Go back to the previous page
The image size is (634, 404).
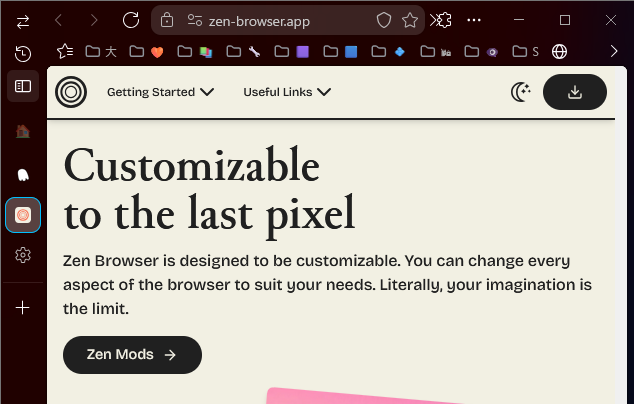click(x=59, y=20)
